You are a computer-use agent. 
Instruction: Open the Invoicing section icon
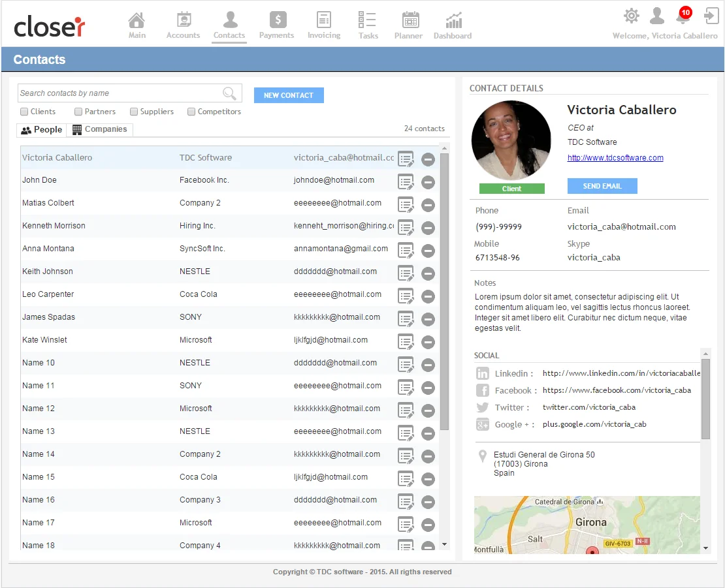pyautogui.click(x=324, y=20)
